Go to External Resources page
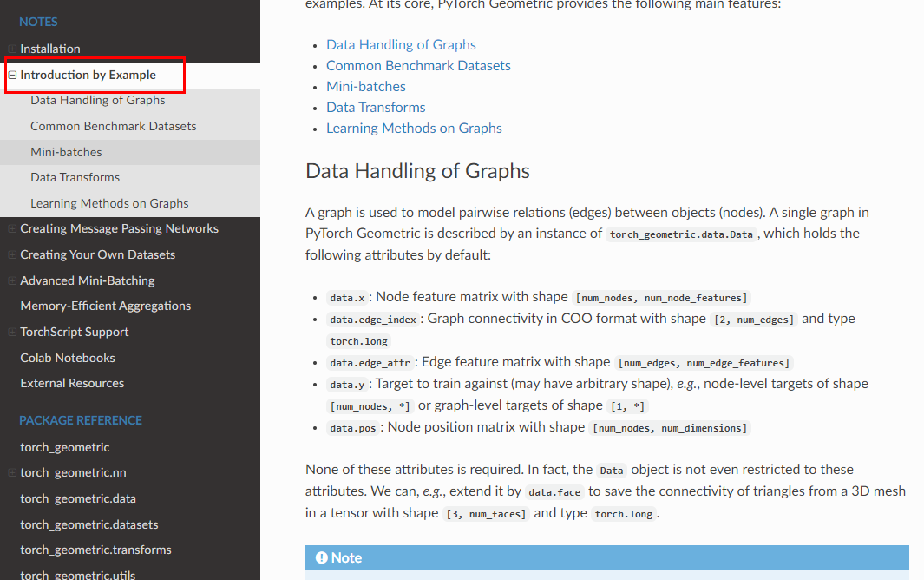Image resolution: width=924 pixels, height=580 pixels. (x=72, y=383)
